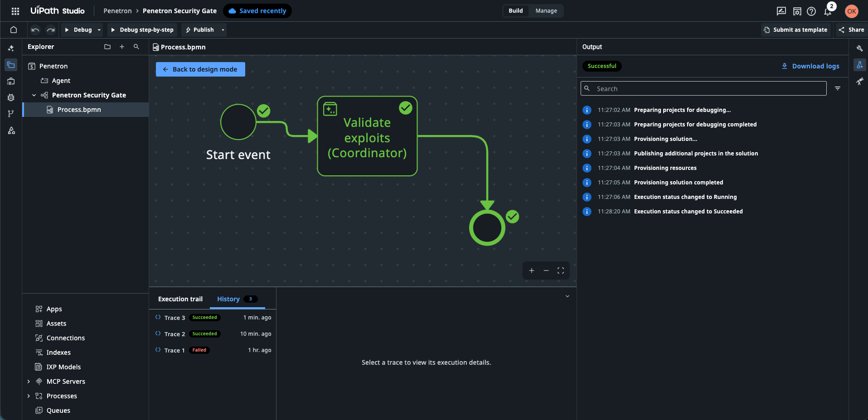Open the help question mark icon

click(811, 11)
